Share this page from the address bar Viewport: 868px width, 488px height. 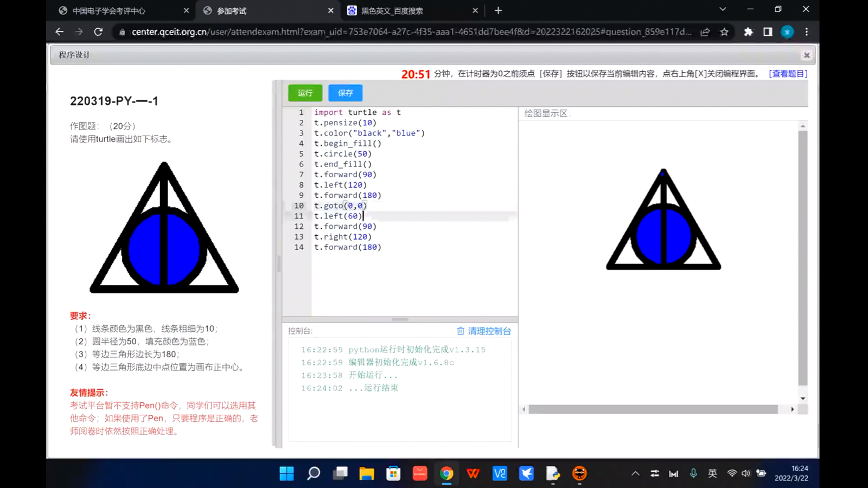coord(705,32)
